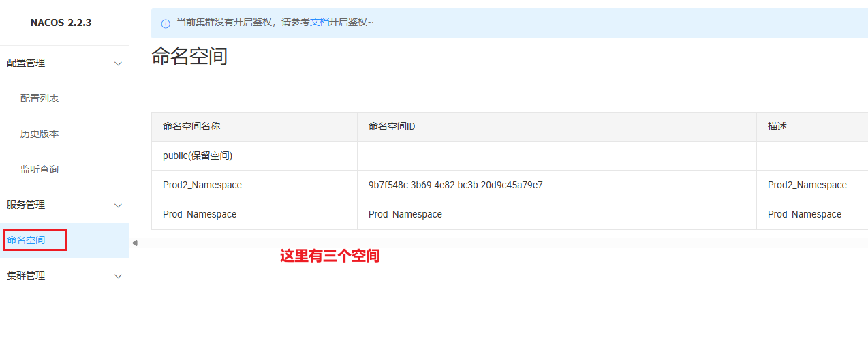Select the 命名空间 sidebar item

point(64,240)
